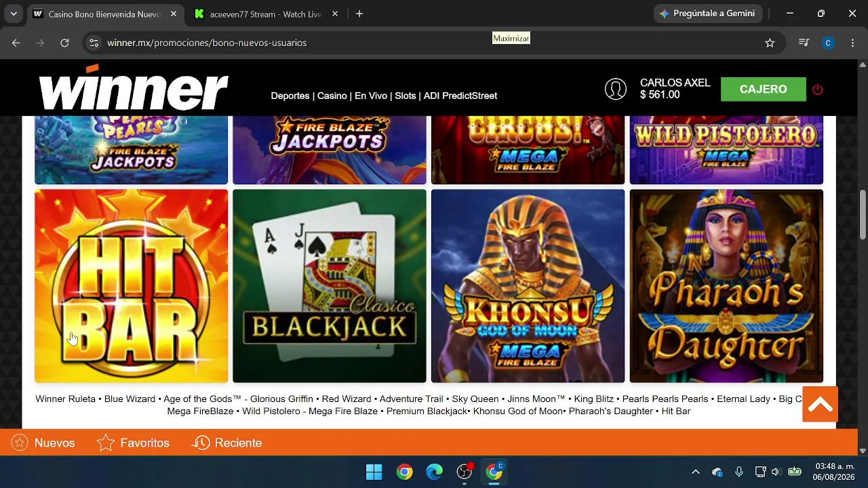Open the network tray icon

click(x=760, y=472)
